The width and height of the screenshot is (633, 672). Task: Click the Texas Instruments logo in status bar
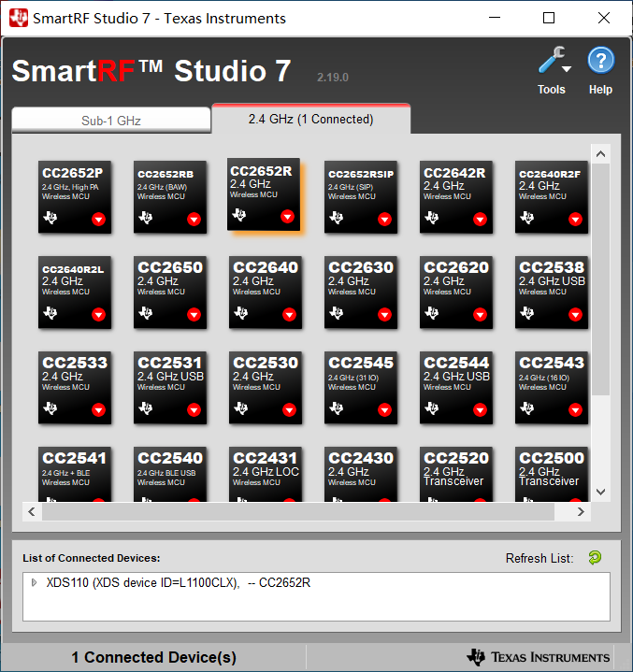pos(539,657)
